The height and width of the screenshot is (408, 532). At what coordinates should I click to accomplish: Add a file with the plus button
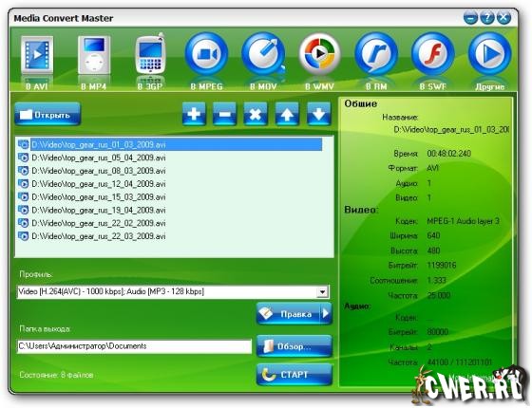click(194, 114)
